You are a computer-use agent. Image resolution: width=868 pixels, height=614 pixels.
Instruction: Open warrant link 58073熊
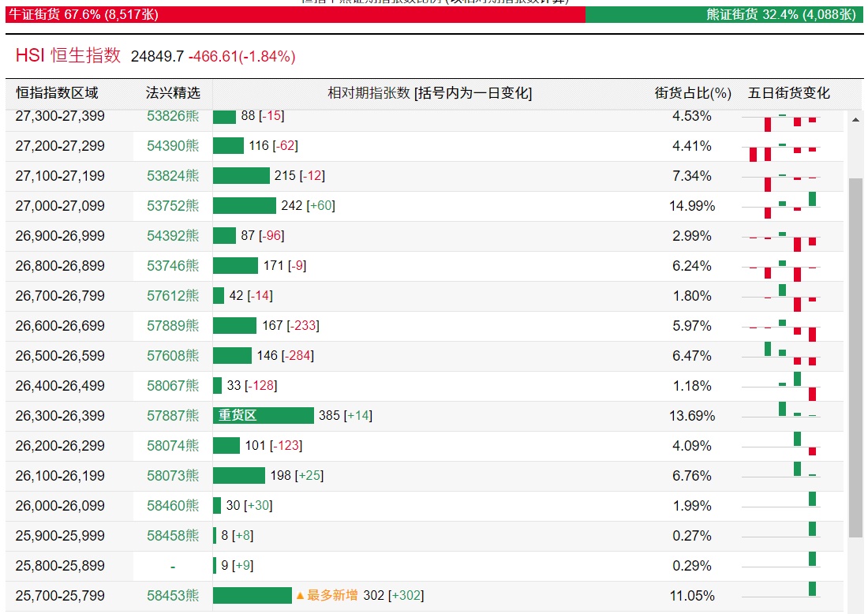click(173, 476)
